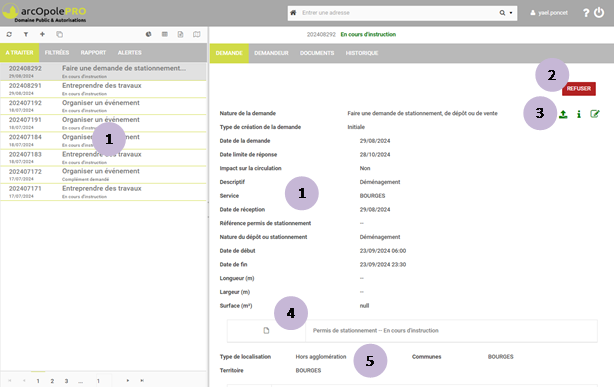Image resolution: width=614 pixels, height=387 pixels.
Task: Click the 'En cours d'instruction' header status
Action: (368, 34)
